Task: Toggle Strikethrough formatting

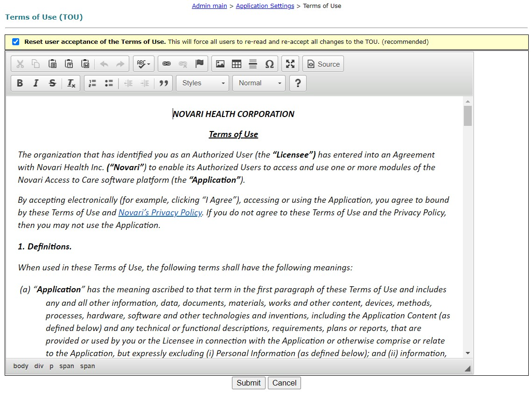Action: point(52,83)
